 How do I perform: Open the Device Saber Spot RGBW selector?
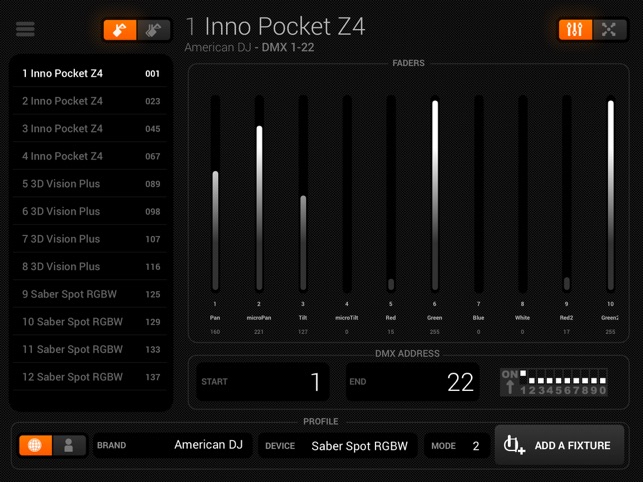[338, 445]
